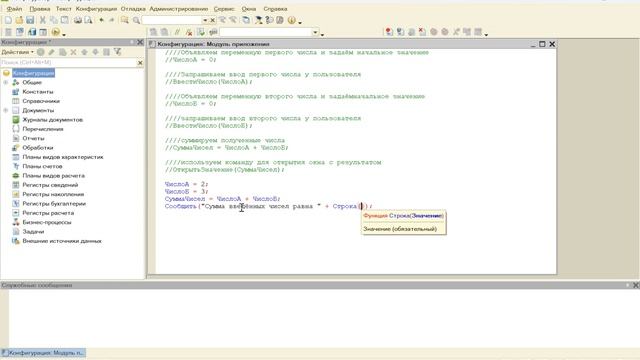Image resolution: width=640 pixels, height=360 pixels.
Task: Select Регистры расчета in the tree
Action: pyautogui.click(x=48, y=213)
